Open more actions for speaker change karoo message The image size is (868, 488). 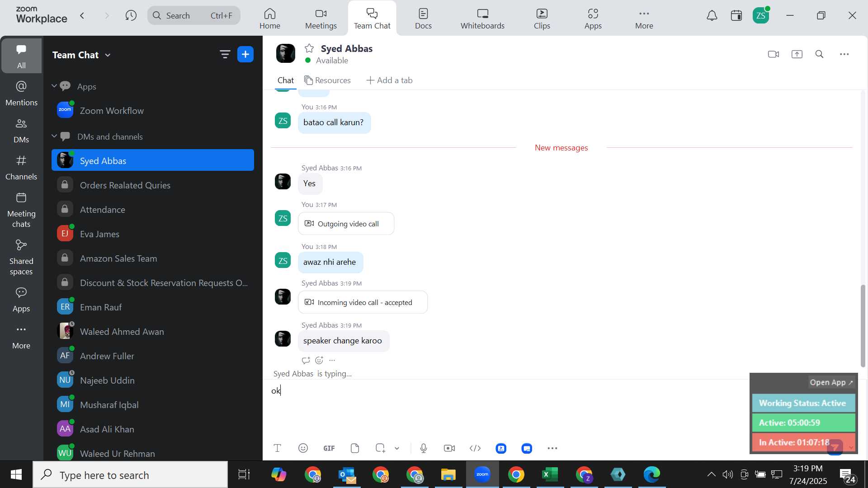click(332, 360)
